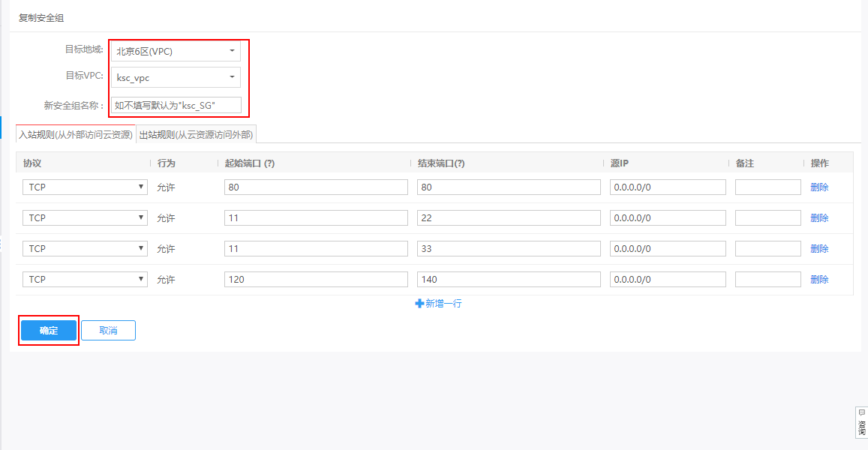Open the protocol dropdown in the 11–22 row
Viewport: 868px width, 450px height.
[x=85, y=218]
